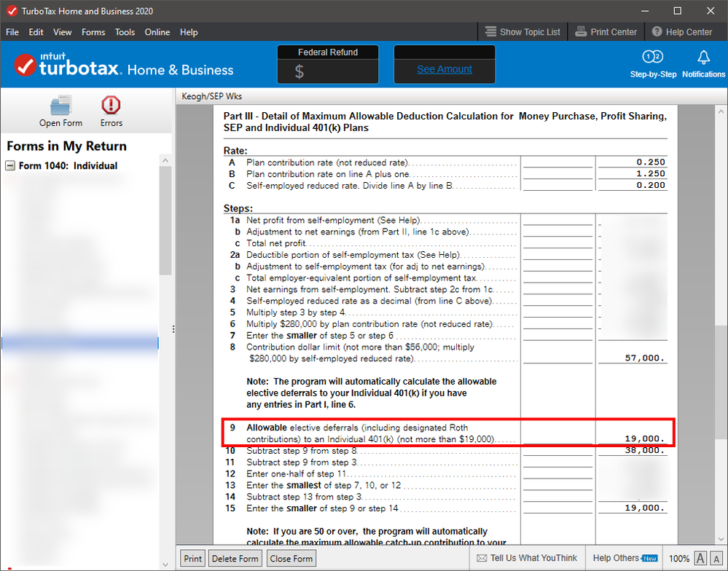Click Show Topic List button text

pyautogui.click(x=530, y=32)
